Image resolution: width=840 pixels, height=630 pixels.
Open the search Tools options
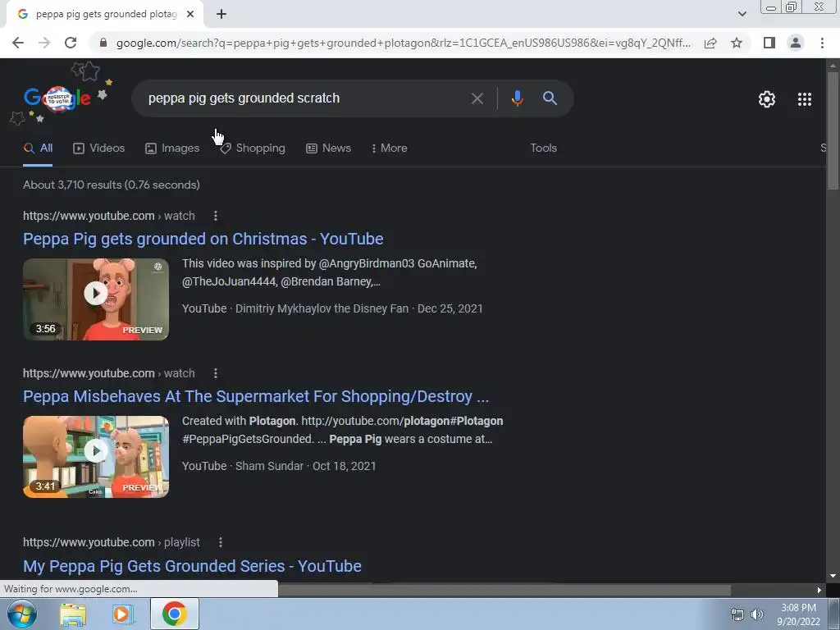point(543,148)
